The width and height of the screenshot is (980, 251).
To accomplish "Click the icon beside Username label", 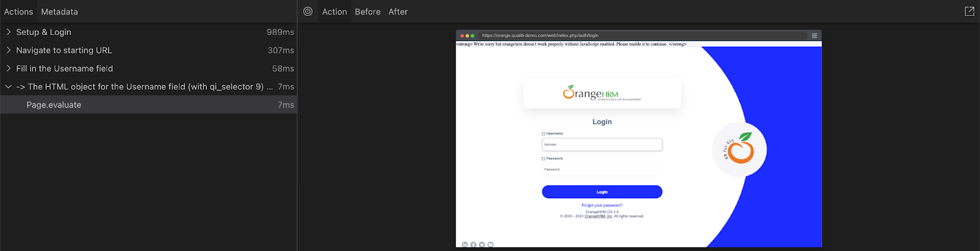I will [543, 134].
